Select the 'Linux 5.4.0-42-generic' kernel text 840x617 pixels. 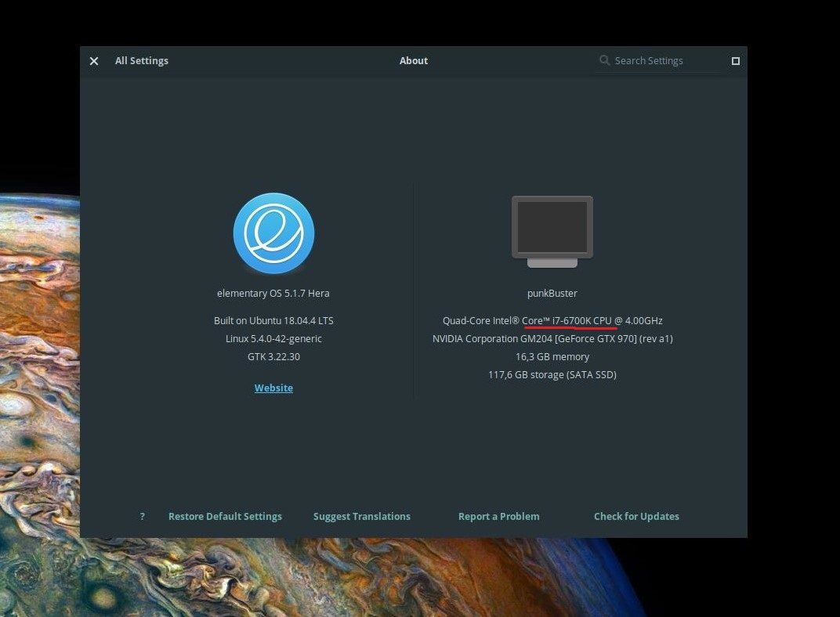(273, 339)
